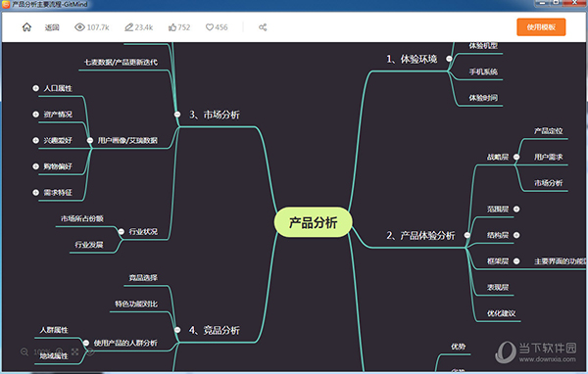This screenshot has height=374, width=588.
Task: Select the 七麦数据/产品更新迭代 node
Action: pos(121,63)
